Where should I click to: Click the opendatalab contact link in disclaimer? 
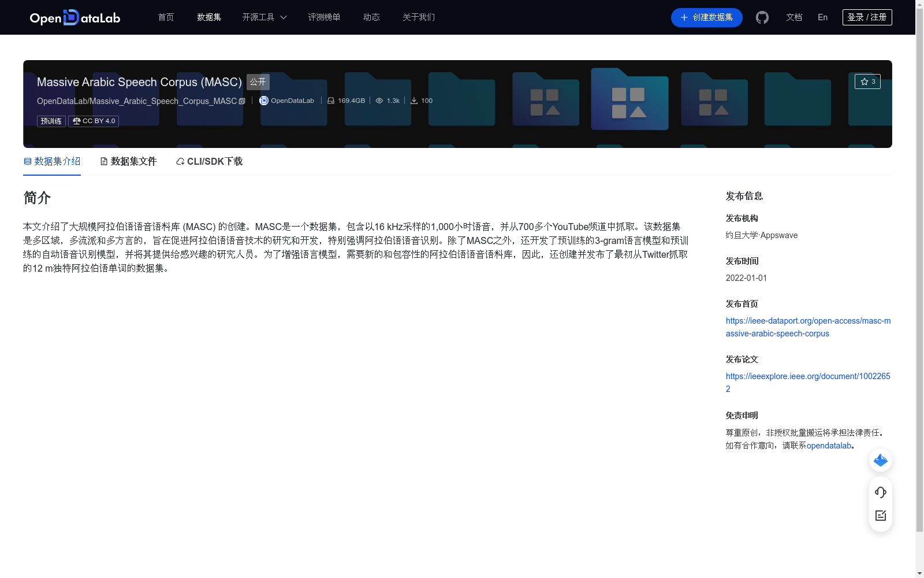point(829,445)
